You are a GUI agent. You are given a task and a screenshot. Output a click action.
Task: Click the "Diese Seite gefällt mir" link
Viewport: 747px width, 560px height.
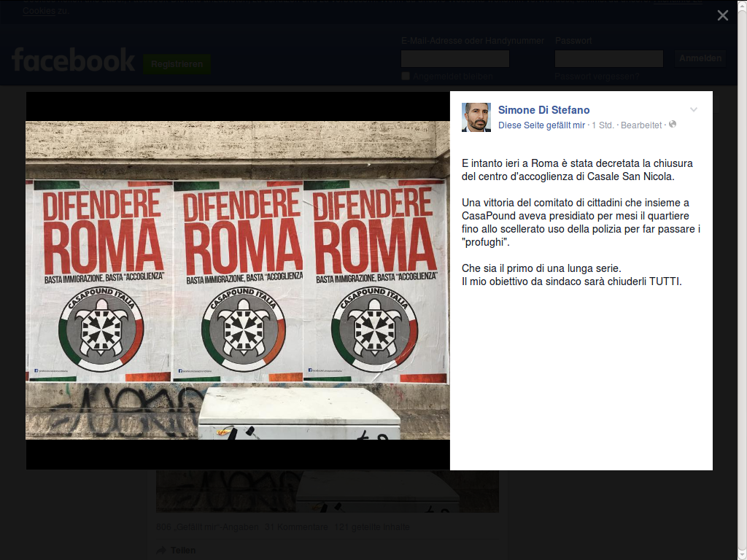tap(541, 125)
